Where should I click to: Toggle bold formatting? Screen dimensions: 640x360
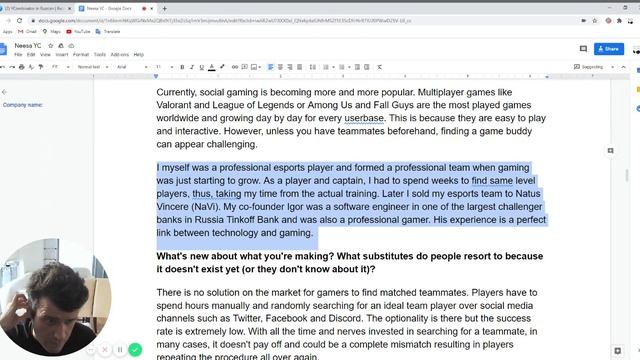click(182, 67)
